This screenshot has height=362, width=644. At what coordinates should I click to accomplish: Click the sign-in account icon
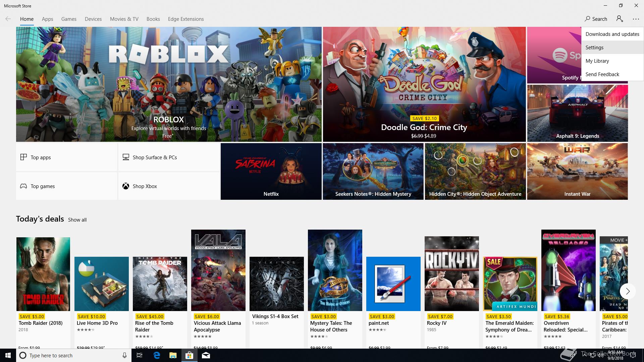point(620,19)
